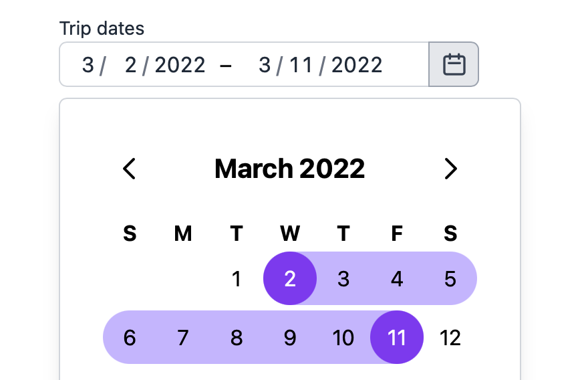Screen dimensions: 588x380
Task: Choose March 8 date cell
Action: click(x=237, y=337)
